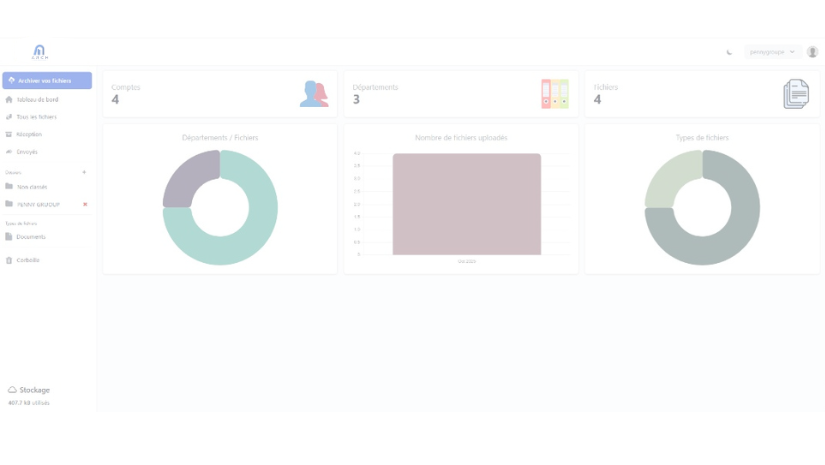Viewport: 825px width, 465px height.
Task: Click the 'Types de fichiers' chart title
Action: (x=702, y=138)
